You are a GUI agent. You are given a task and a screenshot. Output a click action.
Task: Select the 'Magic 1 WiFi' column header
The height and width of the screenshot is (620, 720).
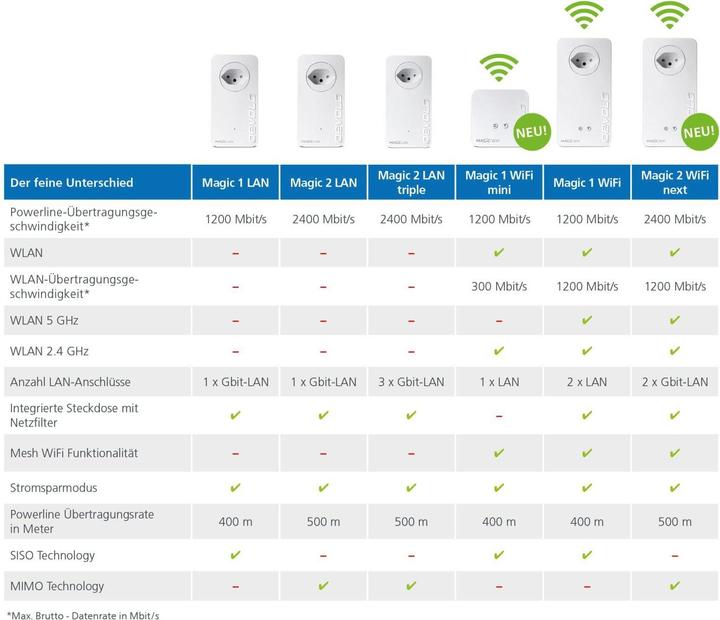[x=587, y=182]
